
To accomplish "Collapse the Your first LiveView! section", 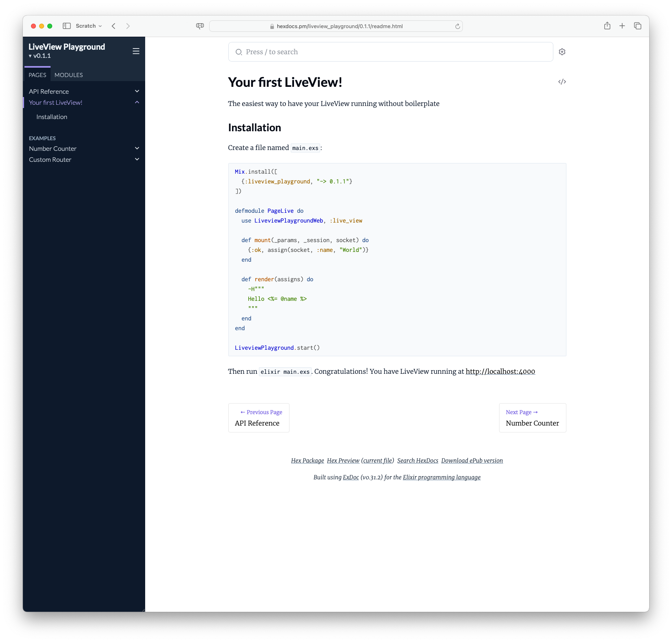I will (x=137, y=102).
